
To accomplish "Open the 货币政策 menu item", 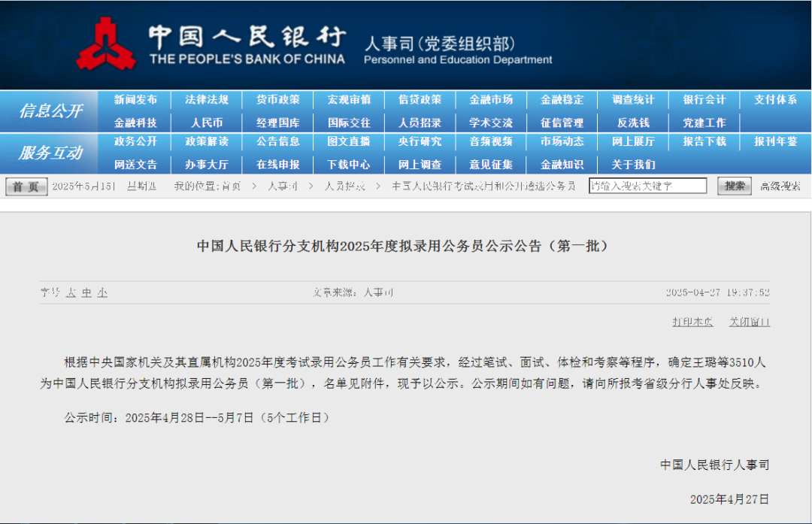I will pos(278,99).
